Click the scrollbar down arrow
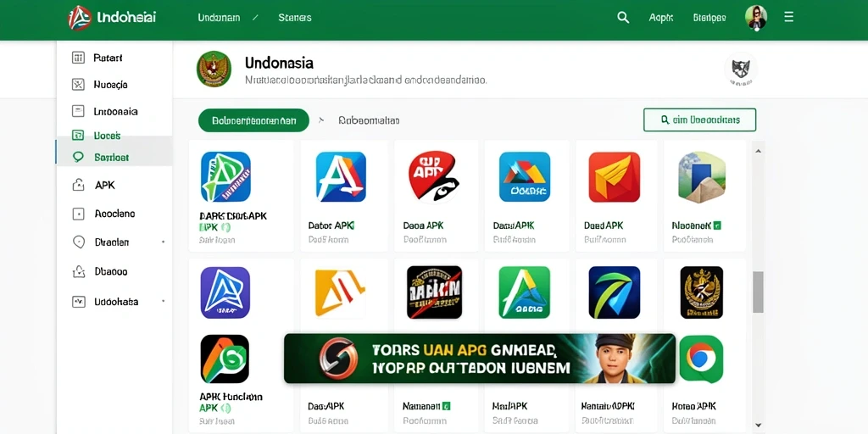 click(759, 426)
